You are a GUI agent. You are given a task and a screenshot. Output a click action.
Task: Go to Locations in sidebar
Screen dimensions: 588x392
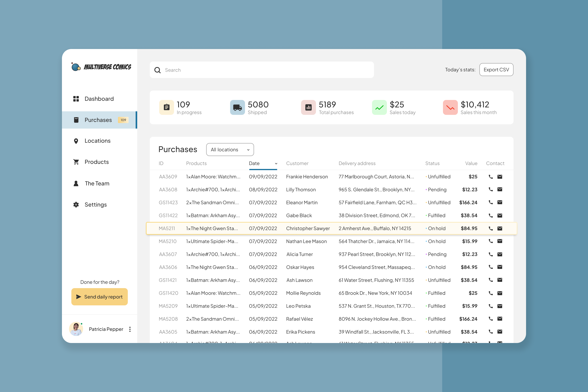(97, 141)
